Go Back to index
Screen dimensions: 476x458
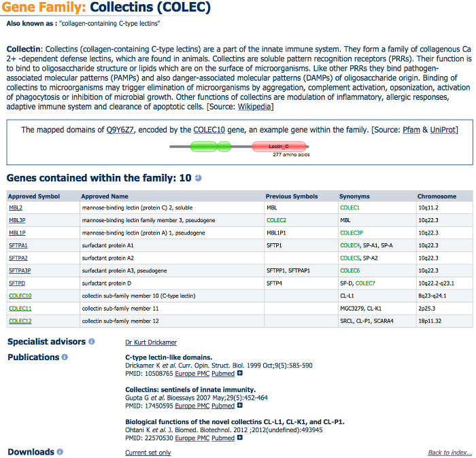(x=449, y=453)
